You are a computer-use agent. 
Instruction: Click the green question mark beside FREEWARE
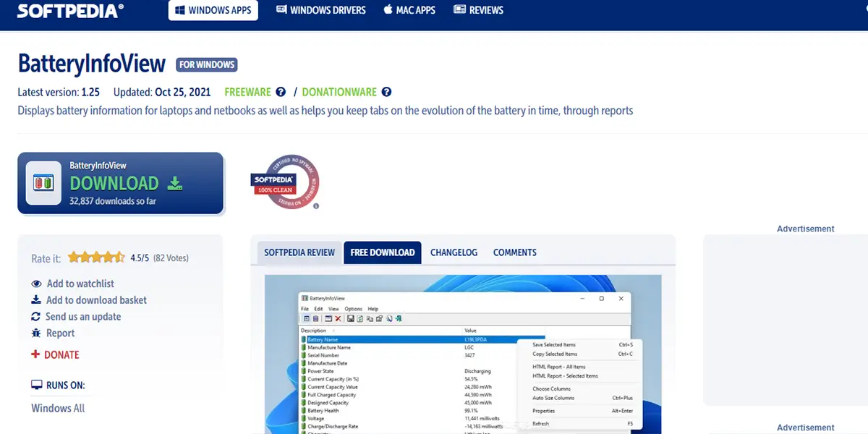point(280,92)
